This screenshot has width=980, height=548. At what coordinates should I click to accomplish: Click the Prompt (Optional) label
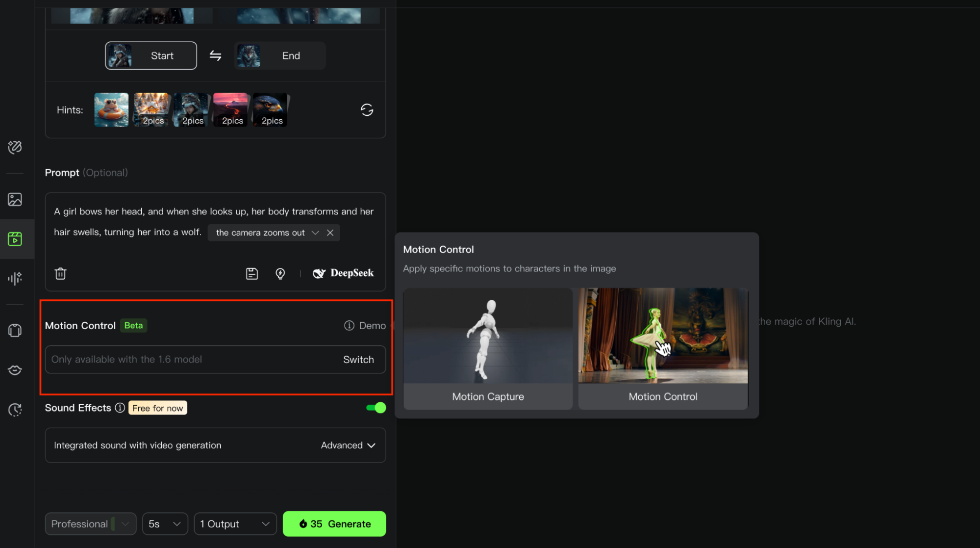coord(86,173)
